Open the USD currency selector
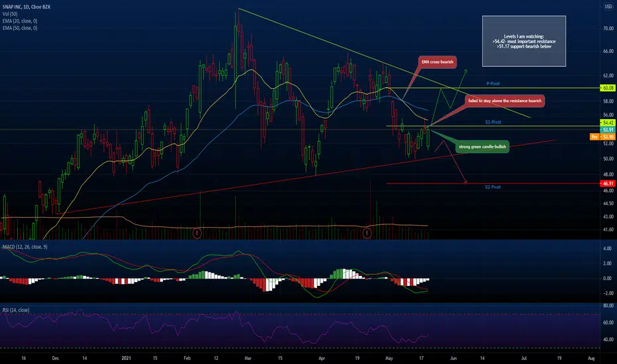 click(608, 7)
